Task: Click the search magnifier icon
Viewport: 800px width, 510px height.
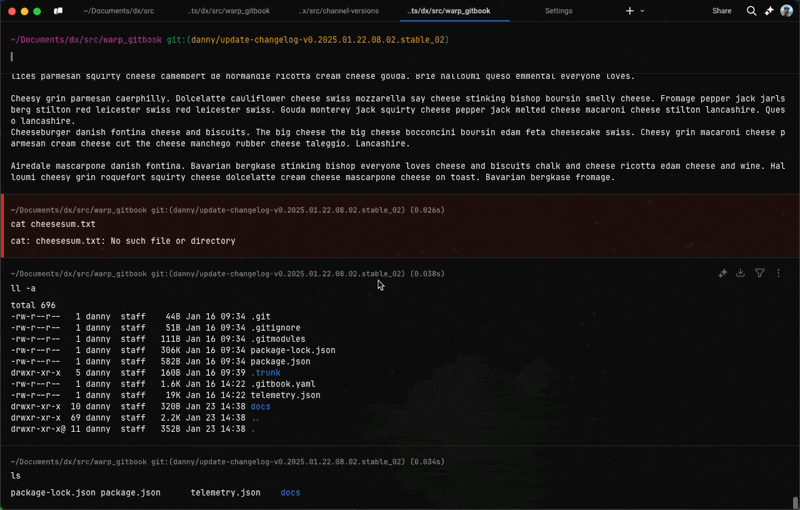Action: click(x=751, y=11)
